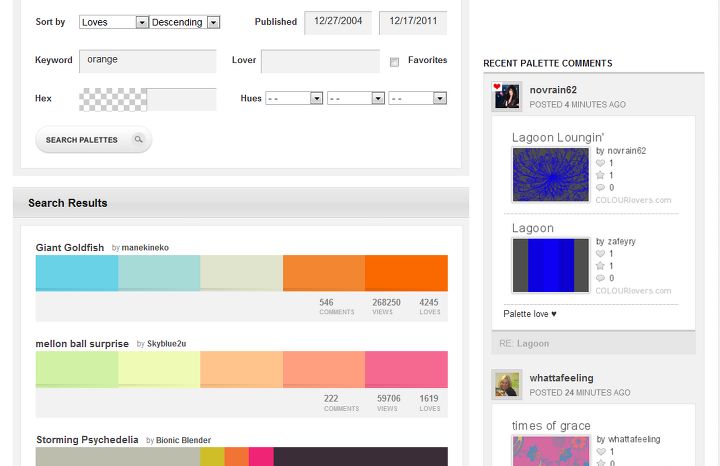Open the second Hues dropdown
This screenshot has height=466, width=720.
pos(355,98)
